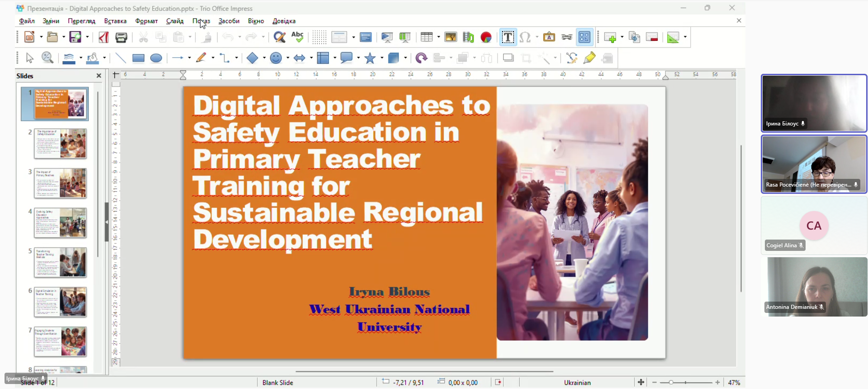868x389 pixels.
Task: Select the Rectangle drawing tool
Action: point(138,58)
